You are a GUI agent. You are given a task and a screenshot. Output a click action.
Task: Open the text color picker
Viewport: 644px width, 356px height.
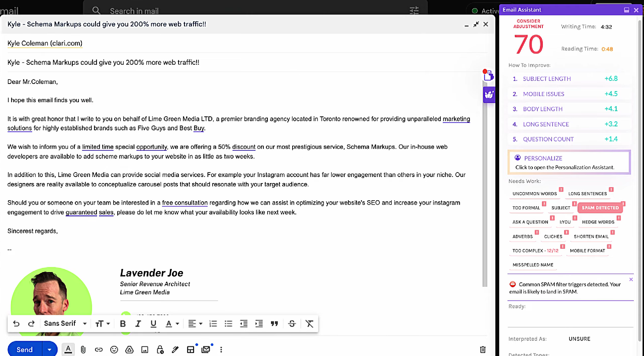click(x=172, y=324)
